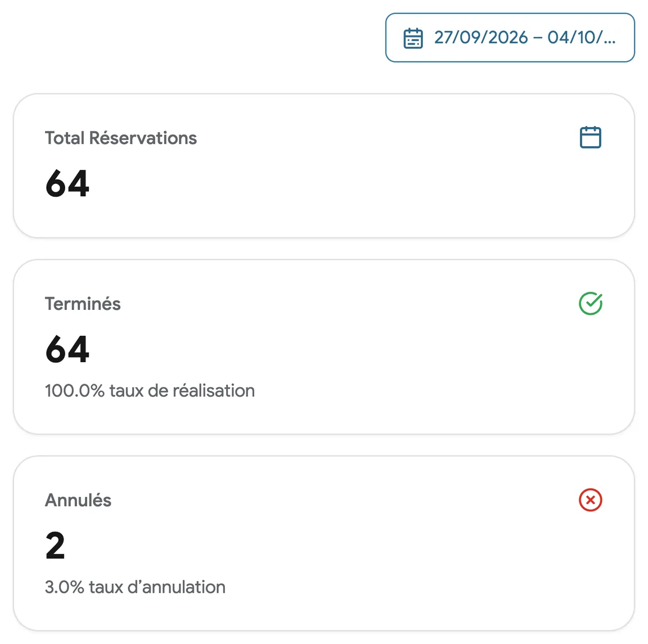Click the start date 27/09/2026
648x644 pixels.
pos(481,38)
